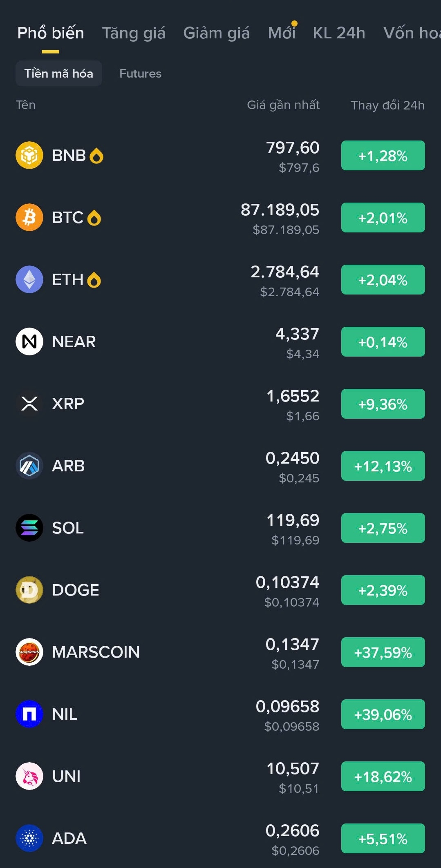Switch to the Giảm giá tab
The height and width of the screenshot is (868, 441).
216,33
